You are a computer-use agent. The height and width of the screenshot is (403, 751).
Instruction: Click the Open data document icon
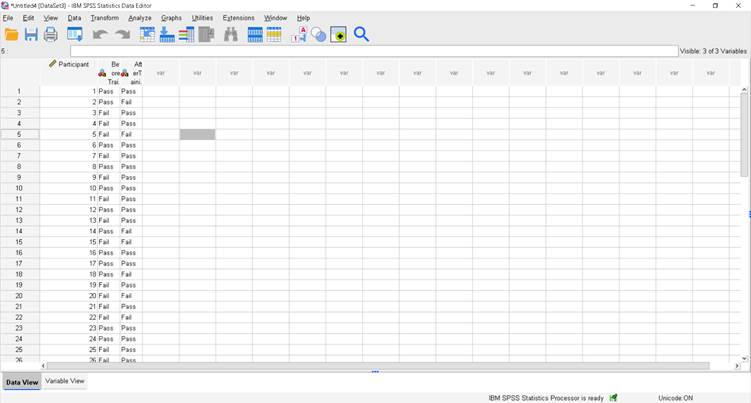[11, 35]
